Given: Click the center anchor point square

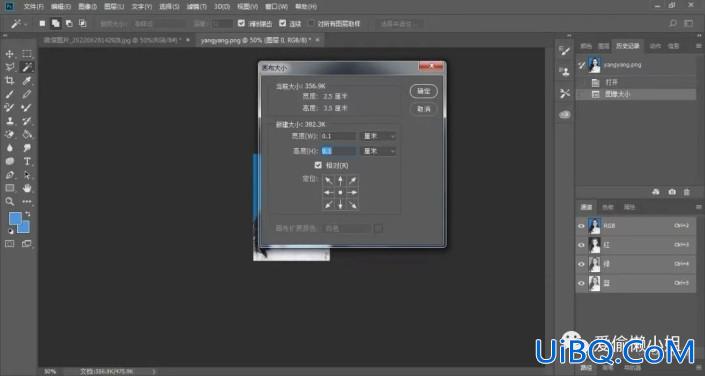Looking at the screenshot, I should [x=340, y=192].
